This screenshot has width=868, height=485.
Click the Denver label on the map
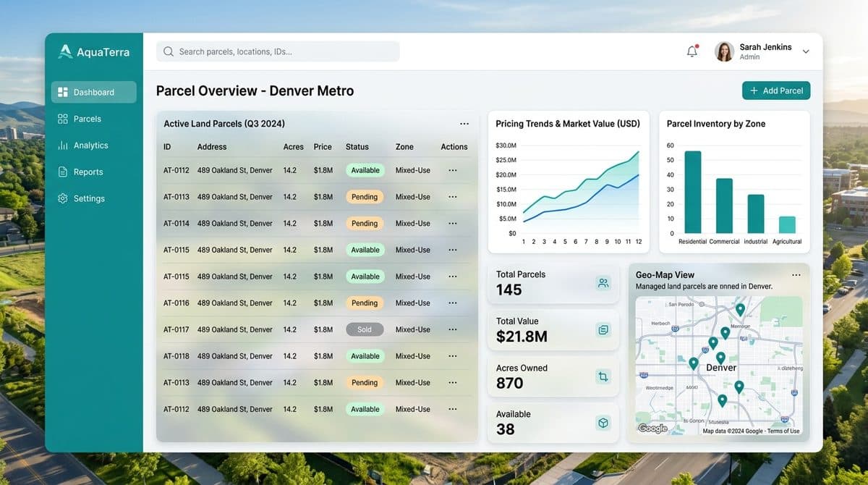click(721, 368)
